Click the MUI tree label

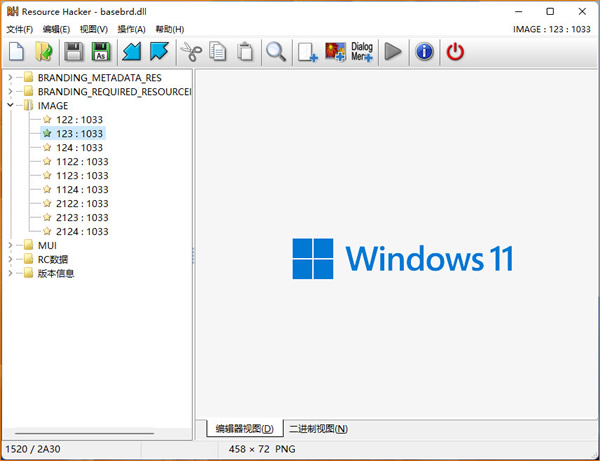point(47,245)
